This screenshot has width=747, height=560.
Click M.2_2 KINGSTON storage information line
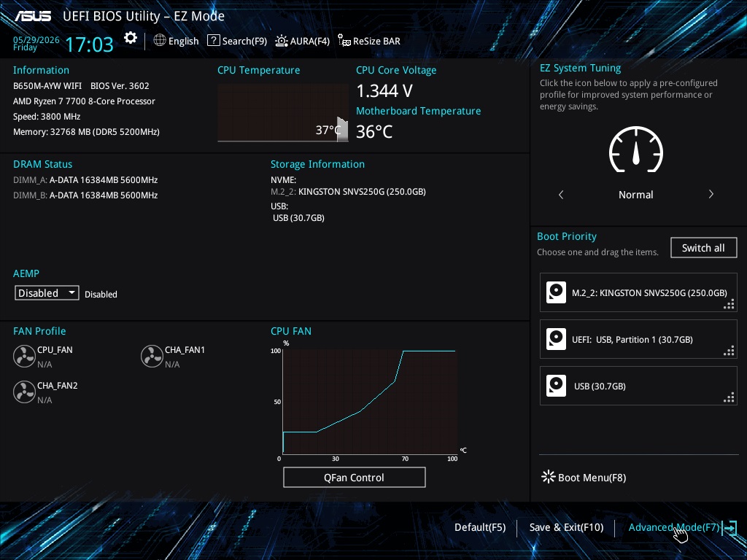[x=348, y=192]
